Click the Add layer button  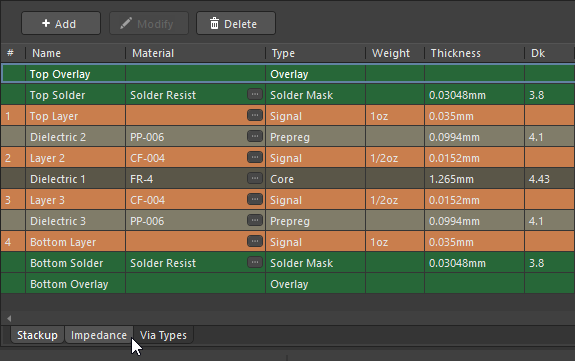click(x=61, y=23)
